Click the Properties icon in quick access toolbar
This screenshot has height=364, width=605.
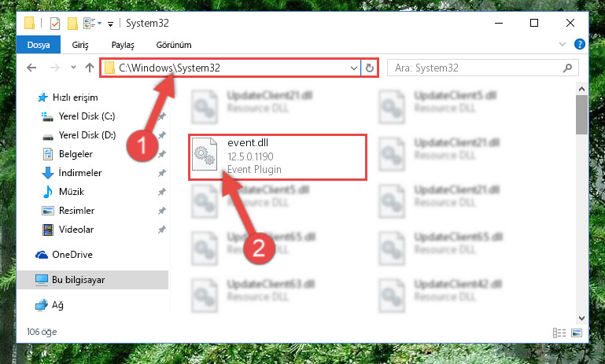(55, 24)
